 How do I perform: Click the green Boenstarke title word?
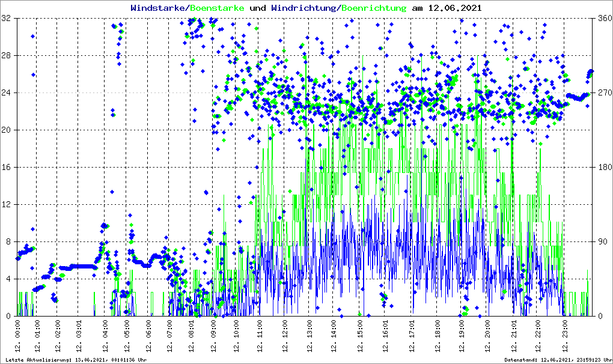point(217,8)
